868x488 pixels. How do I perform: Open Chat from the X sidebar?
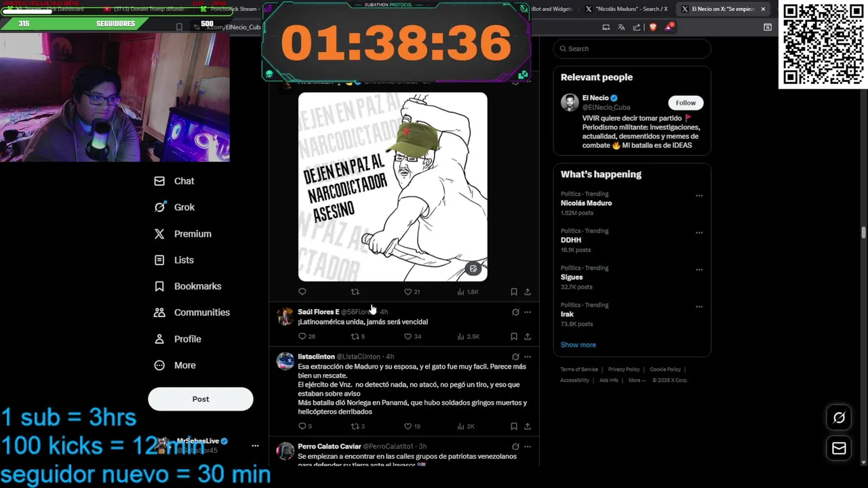tap(174, 181)
